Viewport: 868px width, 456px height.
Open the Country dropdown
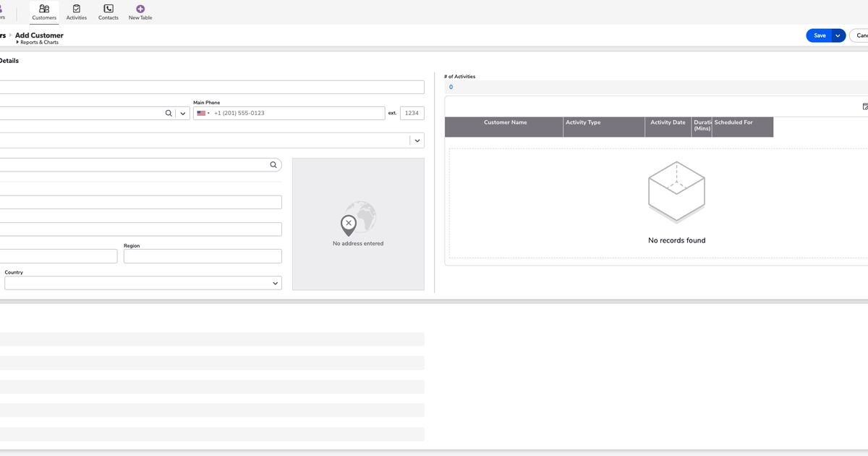click(143, 283)
